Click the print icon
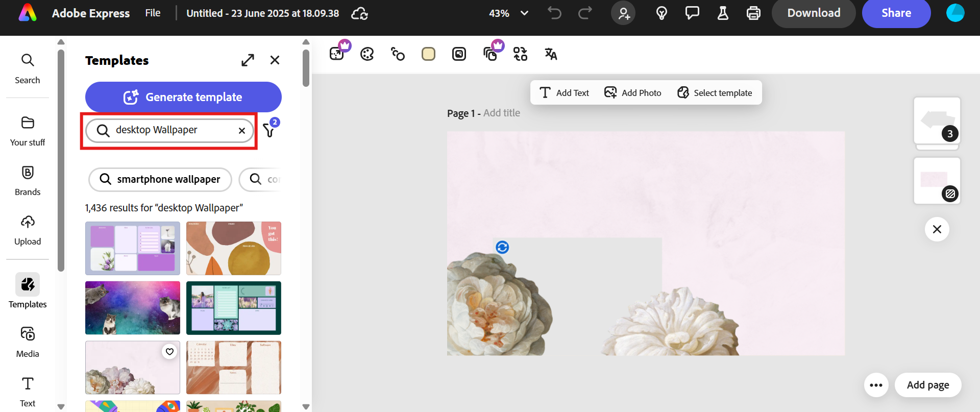This screenshot has width=980, height=412. (753, 13)
